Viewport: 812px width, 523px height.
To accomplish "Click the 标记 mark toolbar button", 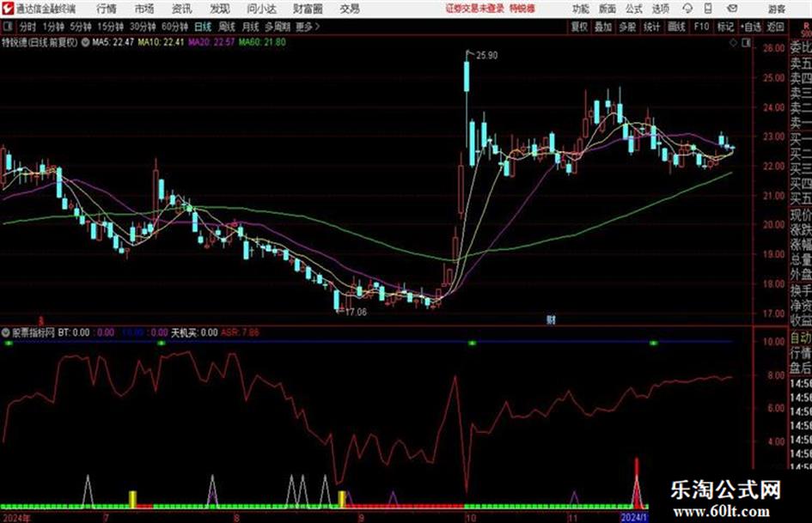I will (x=725, y=27).
